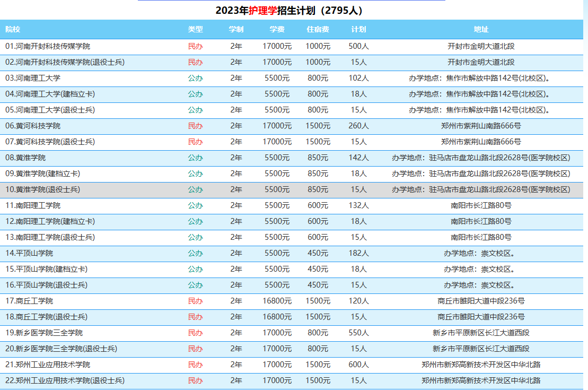Click the 600人 plan count cell

tap(358, 365)
